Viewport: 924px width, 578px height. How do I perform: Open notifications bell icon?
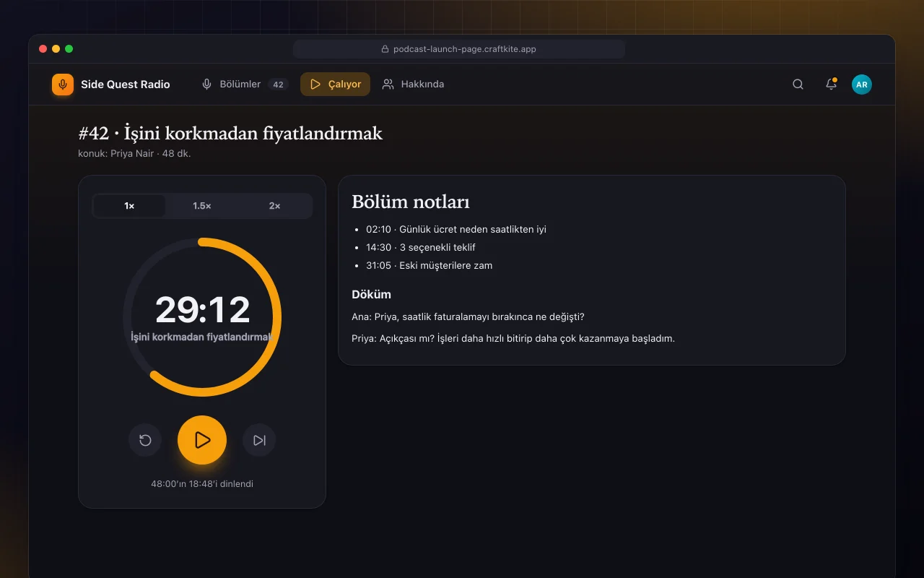pyautogui.click(x=831, y=85)
